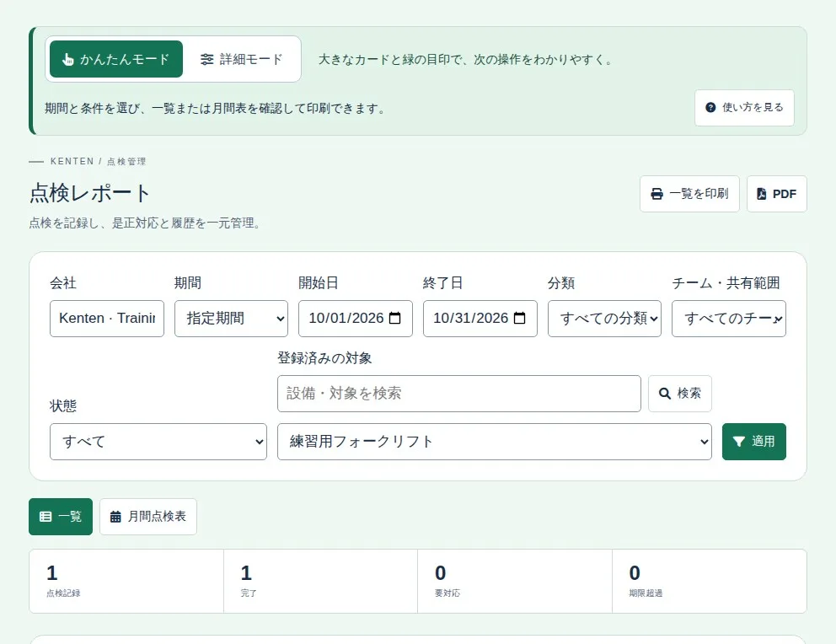Image resolution: width=836 pixels, height=644 pixels.
Task: Open the 練習用フォークリフト target dropdown
Action: [494, 442]
